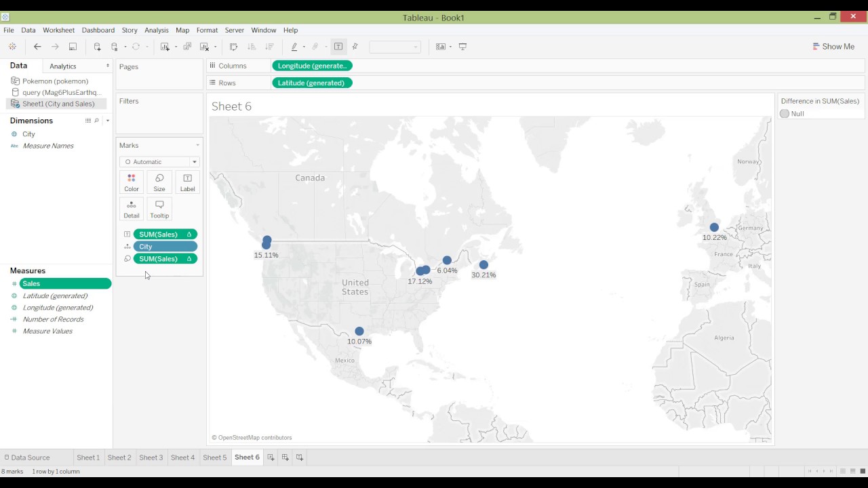Select map mark labeled 30.21%
Image resolution: width=868 pixels, height=488 pixels.
click(484, 265)
